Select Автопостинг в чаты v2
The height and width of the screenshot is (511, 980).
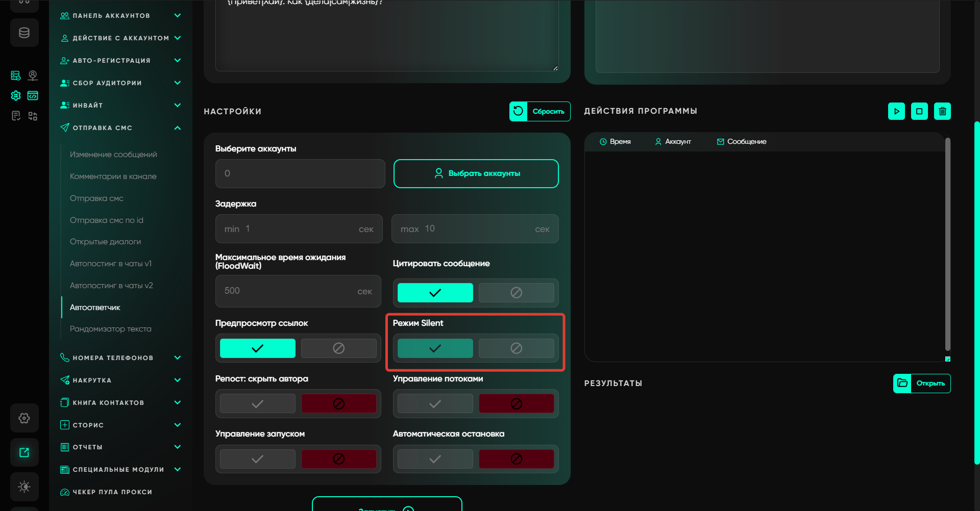click(111, 286)
